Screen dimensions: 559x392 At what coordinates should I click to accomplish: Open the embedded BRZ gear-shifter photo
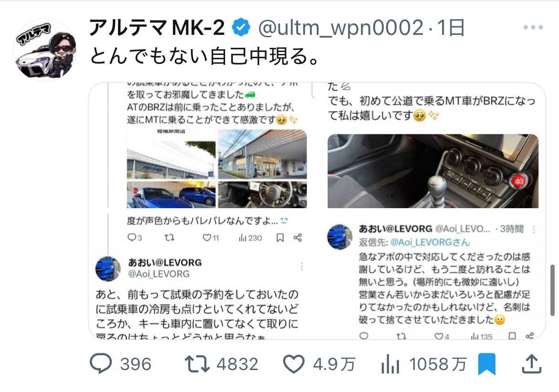click(x=433, y=171)
